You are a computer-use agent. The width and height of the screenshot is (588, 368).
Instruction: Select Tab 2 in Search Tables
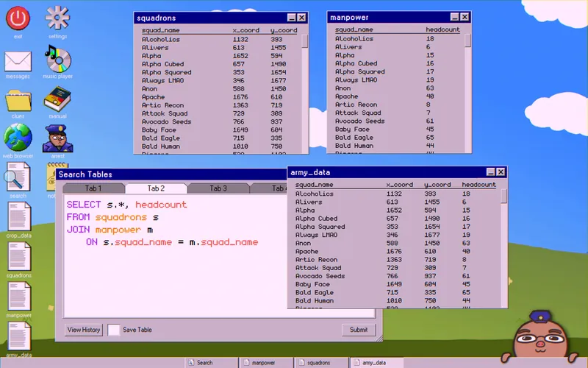tap(156, 188)
